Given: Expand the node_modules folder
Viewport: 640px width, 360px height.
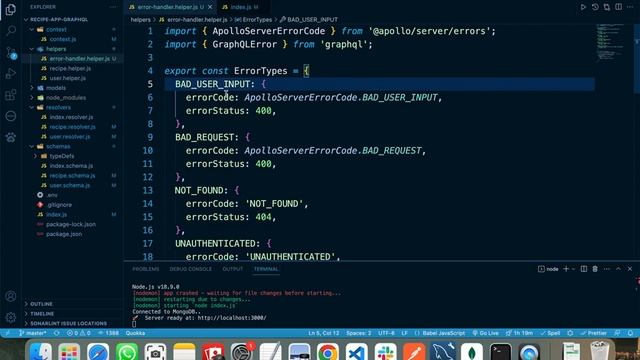Looking at the screenshot, I should click(x=32, y=98).
